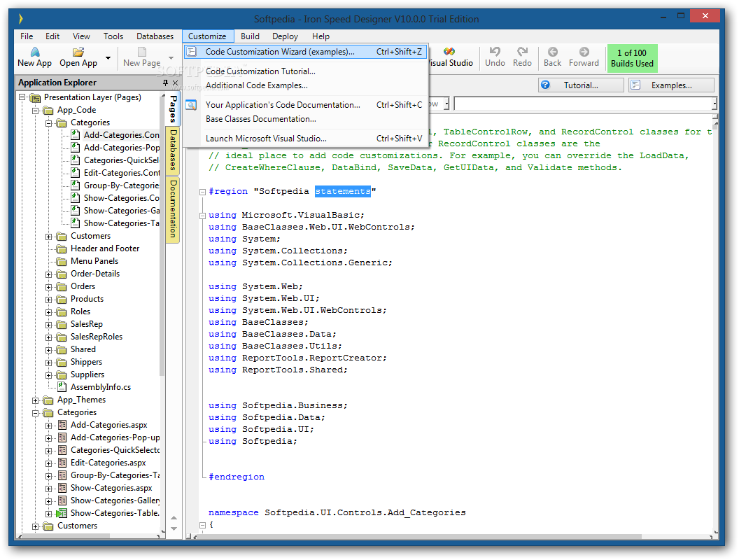The image size is (739, 560).
Task: Click the Forward navigation icon
Action: coord(584,51)
